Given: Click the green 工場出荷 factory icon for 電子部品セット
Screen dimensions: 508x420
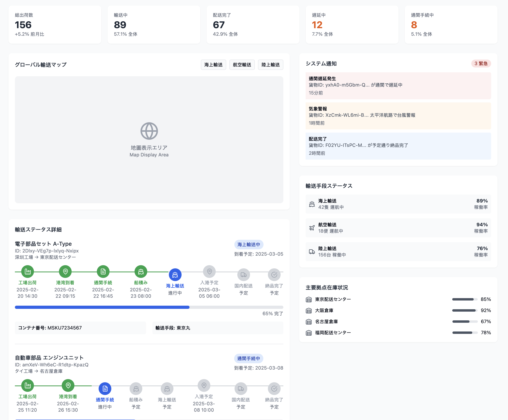Looking at the screenshot, I should tap(28, 272).
